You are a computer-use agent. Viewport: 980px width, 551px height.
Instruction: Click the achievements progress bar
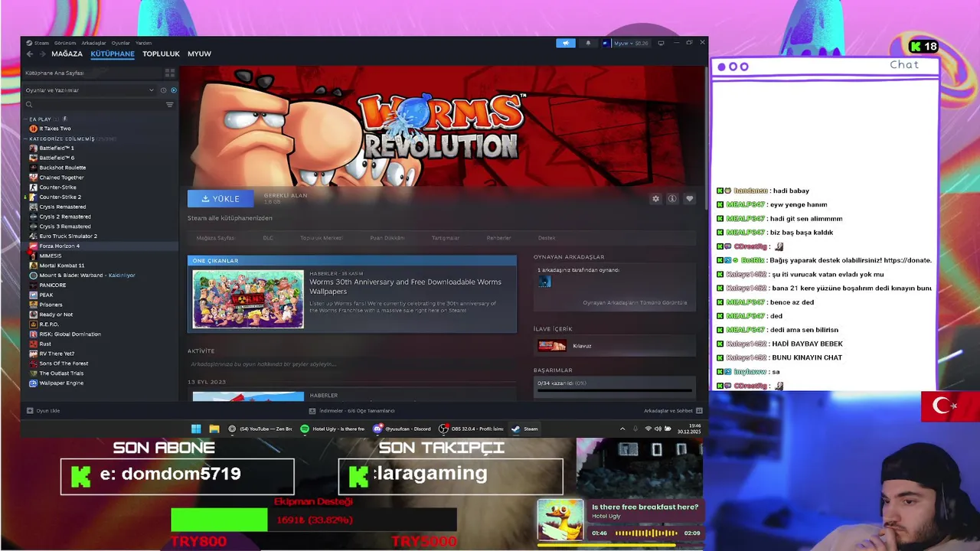(614, 390)
